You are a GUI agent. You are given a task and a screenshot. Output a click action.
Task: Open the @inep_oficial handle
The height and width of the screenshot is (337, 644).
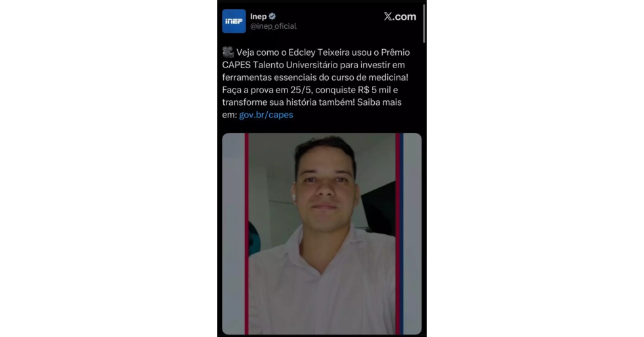(273, 26)
